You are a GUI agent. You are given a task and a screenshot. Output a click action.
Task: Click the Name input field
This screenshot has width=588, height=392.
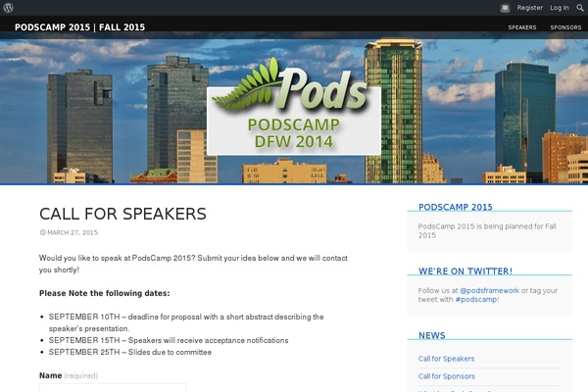(113, 388)
